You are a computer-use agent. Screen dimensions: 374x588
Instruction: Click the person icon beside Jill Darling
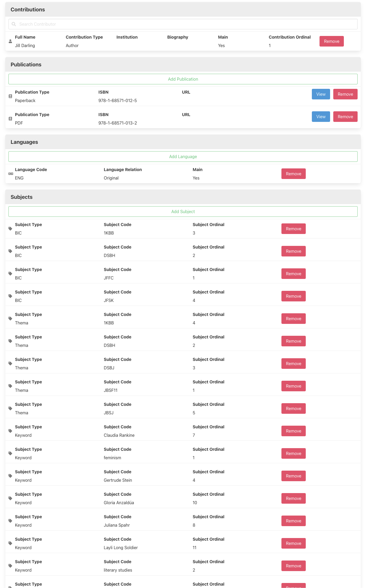pyautogui.click(x=10, y=42)
